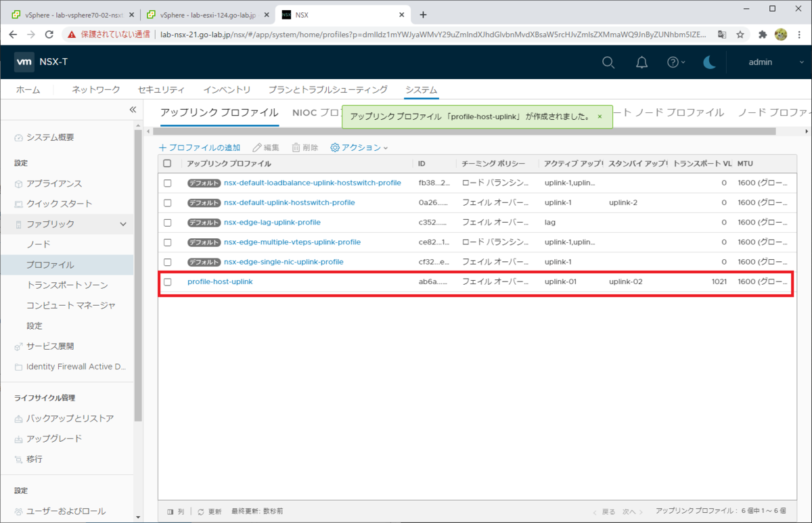This screenshot has height=523, width=812.
Task: Switch to インベントリ menu tab
Action: pos(227,89)
